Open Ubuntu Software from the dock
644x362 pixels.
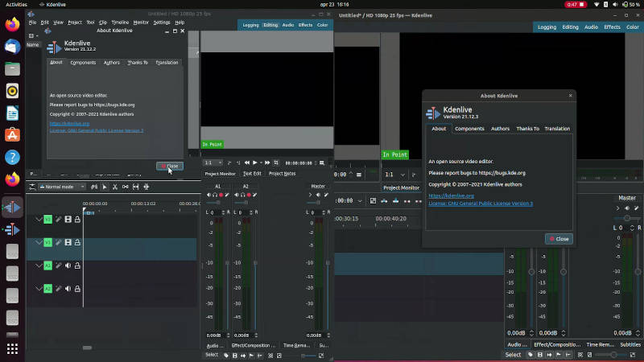[12, 134]
